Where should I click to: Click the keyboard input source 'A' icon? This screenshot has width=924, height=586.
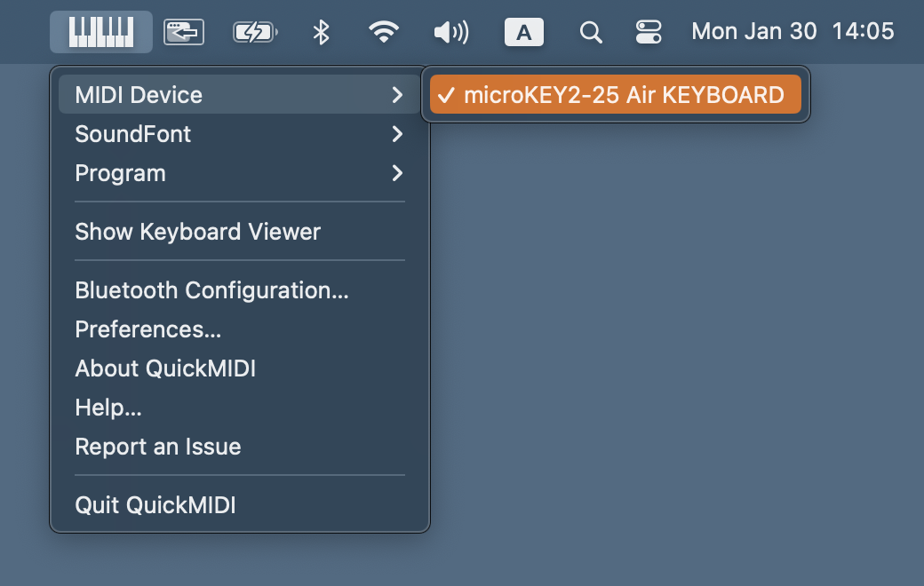(524, 33)
